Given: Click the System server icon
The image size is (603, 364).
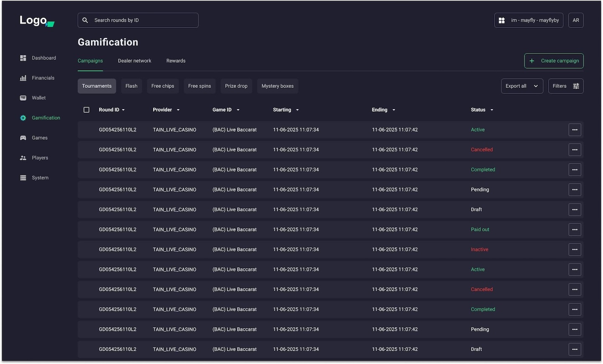Looking at the screenshot, I should (x=23, y=178).
